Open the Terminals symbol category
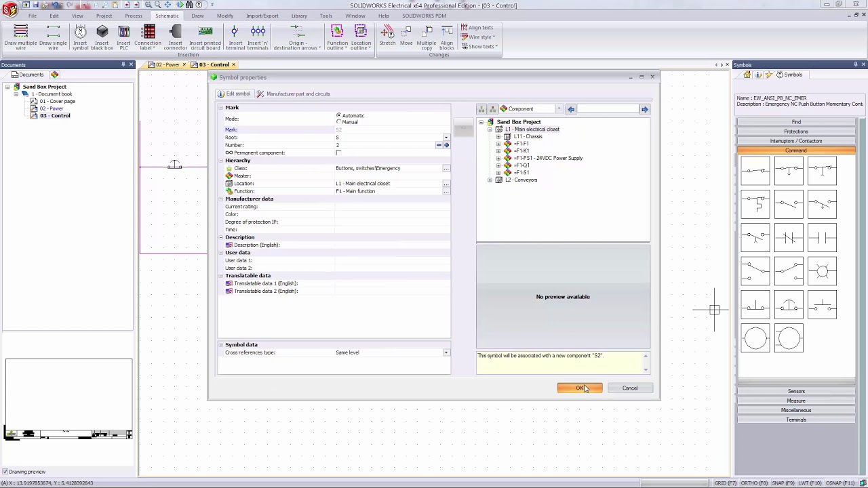The image size is (868, 488). pyautogui.click(x=796, y=420)
